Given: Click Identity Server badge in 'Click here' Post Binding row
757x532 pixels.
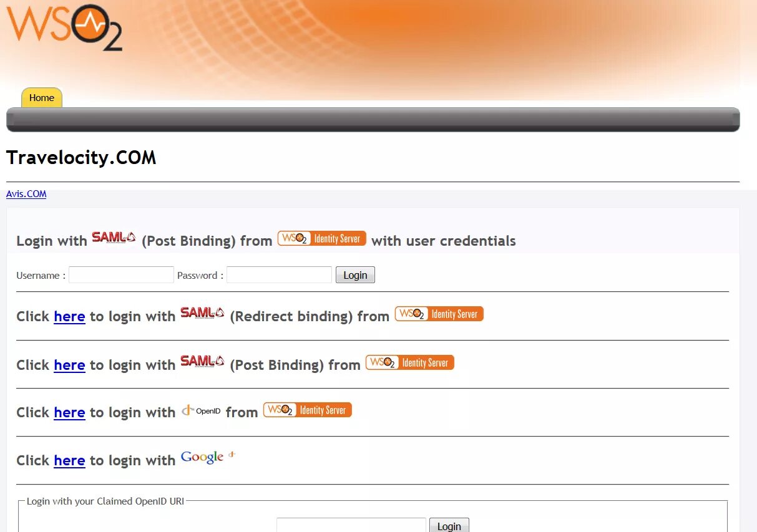Looking at the screenshot, I should (410, 362).
